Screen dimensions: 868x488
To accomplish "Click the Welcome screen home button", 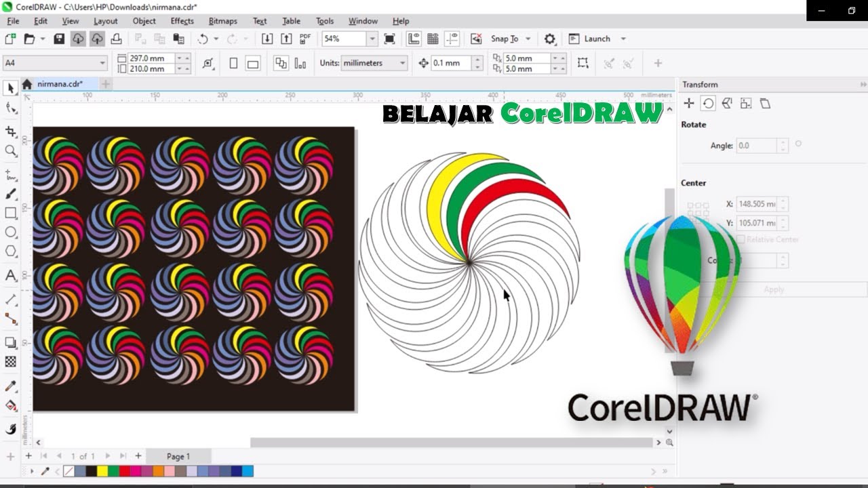I will point(26,84).
